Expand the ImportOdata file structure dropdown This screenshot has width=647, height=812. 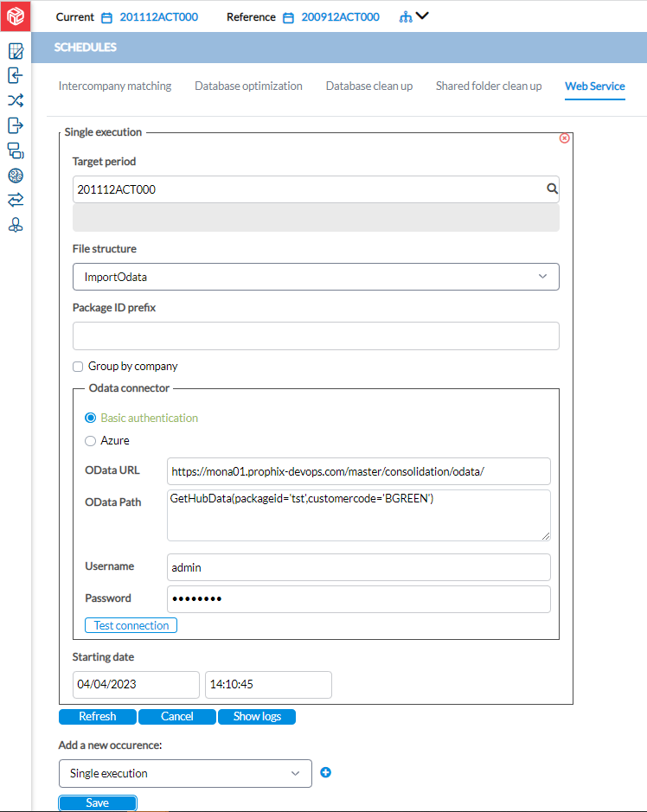(x=316, y=277)
